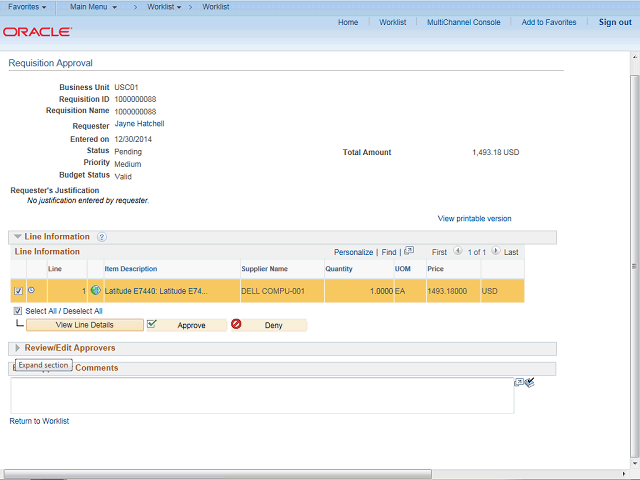Collapse the Line Information section
Image resolution: width=640 pixels, height=480 pixels.
tap(18, 237)
